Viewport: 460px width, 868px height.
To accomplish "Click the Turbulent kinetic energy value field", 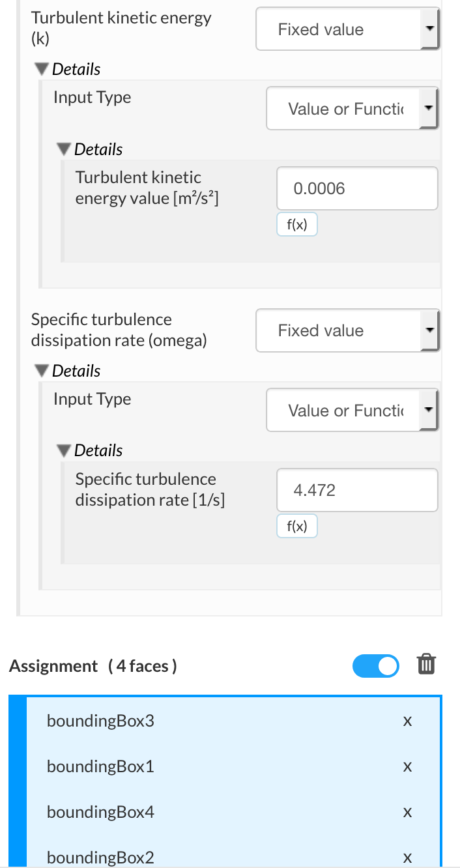I will point(357,189).
